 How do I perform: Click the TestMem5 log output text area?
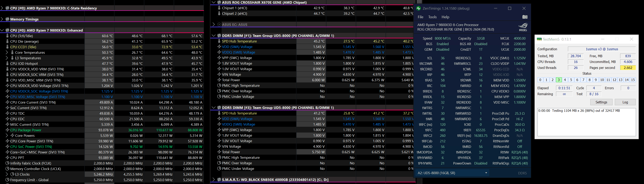[586, 122]
